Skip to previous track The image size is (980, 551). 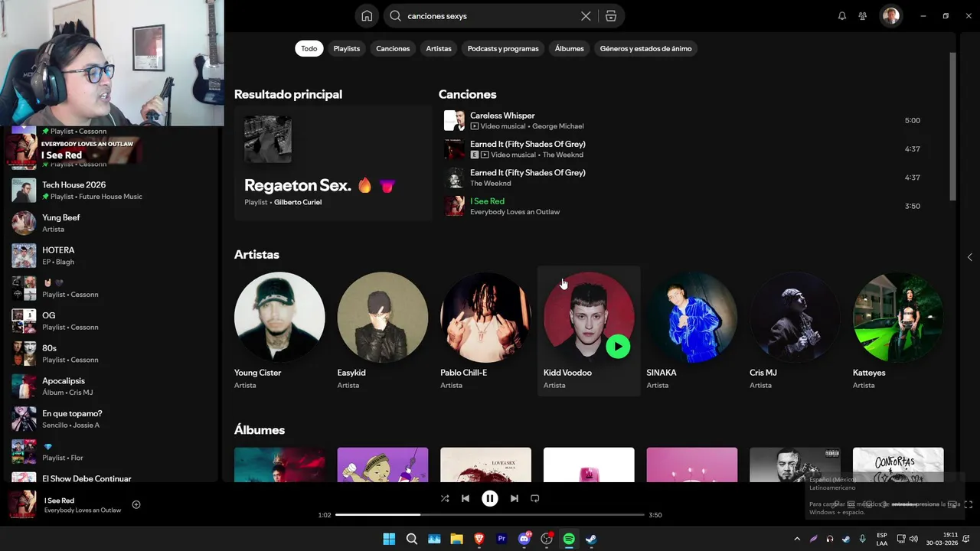click(465, 498)
